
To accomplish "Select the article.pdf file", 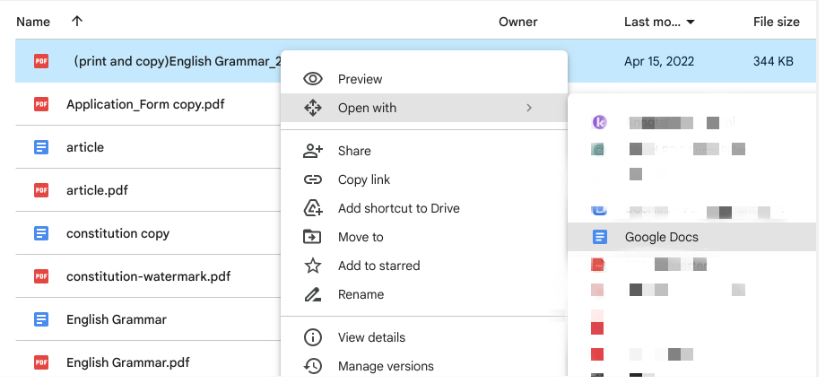I will [x=97, y=190].
